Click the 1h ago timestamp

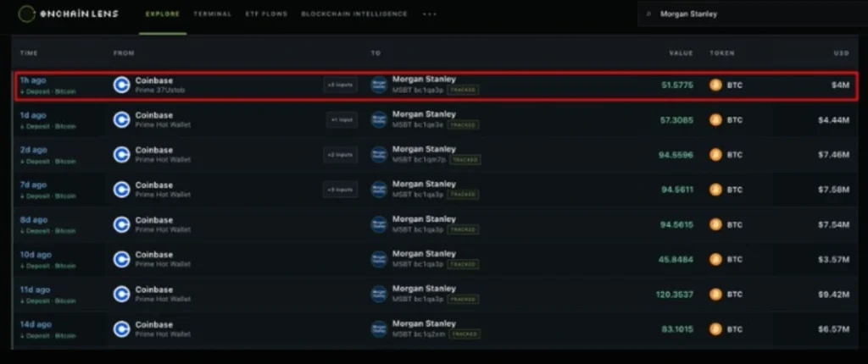click(33, 80)
